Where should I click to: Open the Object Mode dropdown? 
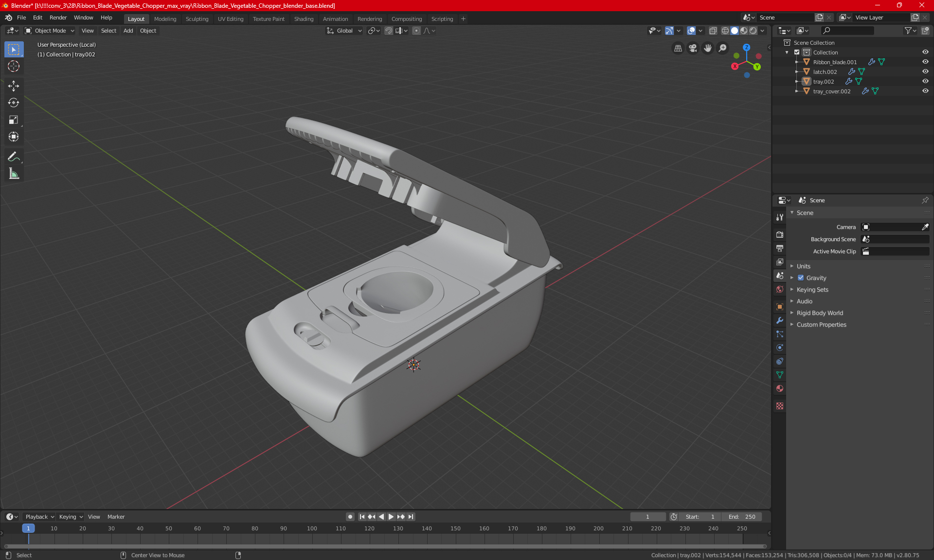(x=50, y=31)
